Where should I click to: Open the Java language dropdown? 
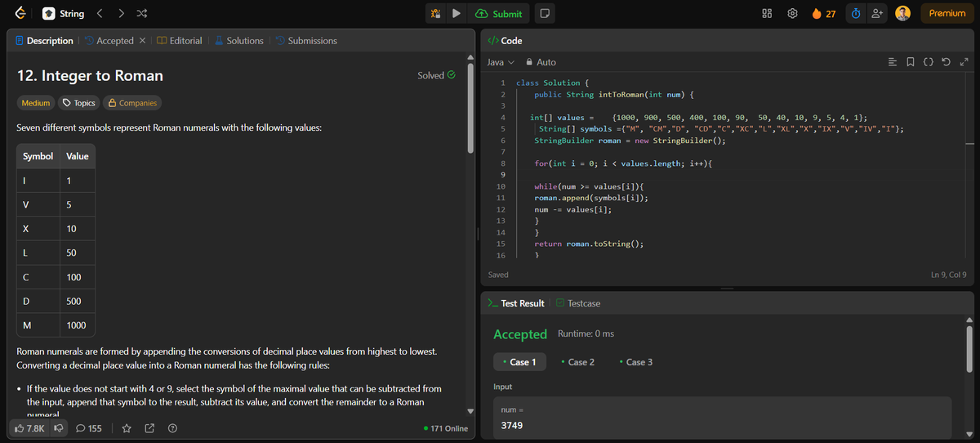(x=501, y=62)
